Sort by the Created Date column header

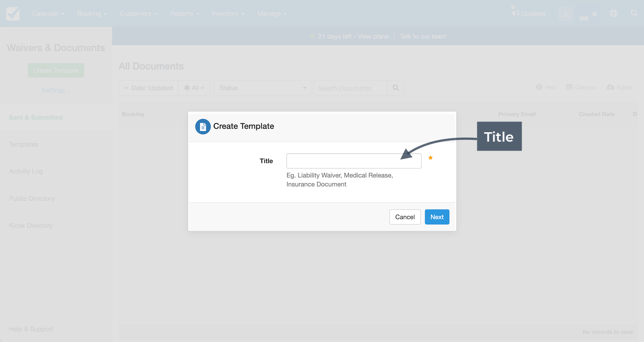[596, 114]
